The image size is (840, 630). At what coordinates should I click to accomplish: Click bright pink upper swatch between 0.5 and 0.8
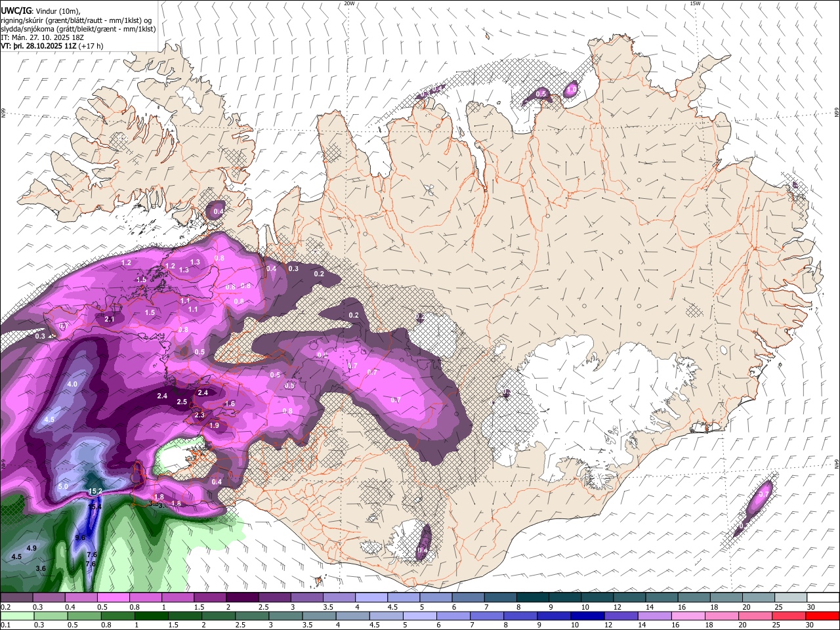click(x=113, y=598)
